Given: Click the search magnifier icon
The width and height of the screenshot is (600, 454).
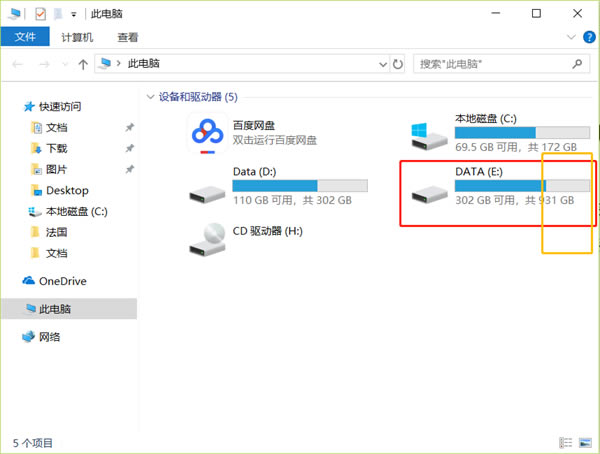Looking at the screenshot, I should tap(577, 64).
